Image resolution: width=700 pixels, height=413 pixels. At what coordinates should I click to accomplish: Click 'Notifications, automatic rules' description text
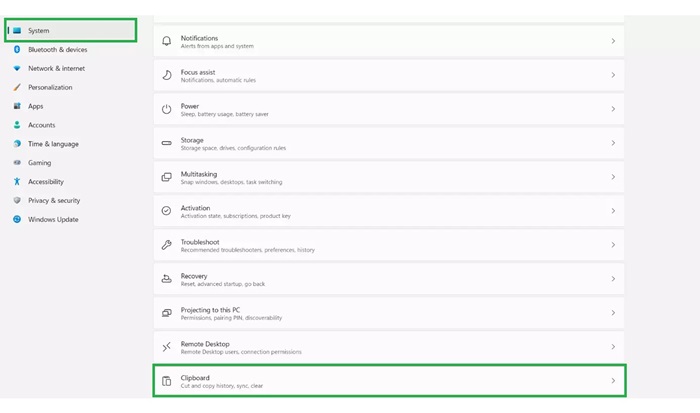pos(218,80)
